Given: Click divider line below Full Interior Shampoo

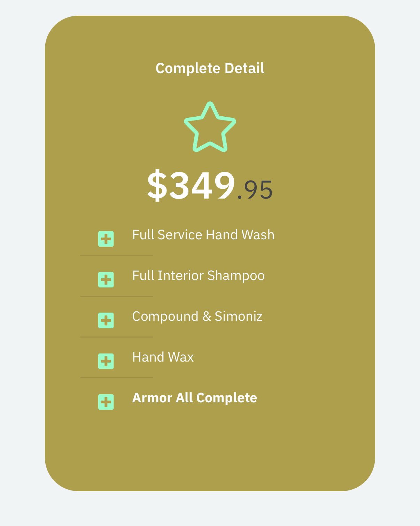Looking at the screenshot, I should point(117,296).
